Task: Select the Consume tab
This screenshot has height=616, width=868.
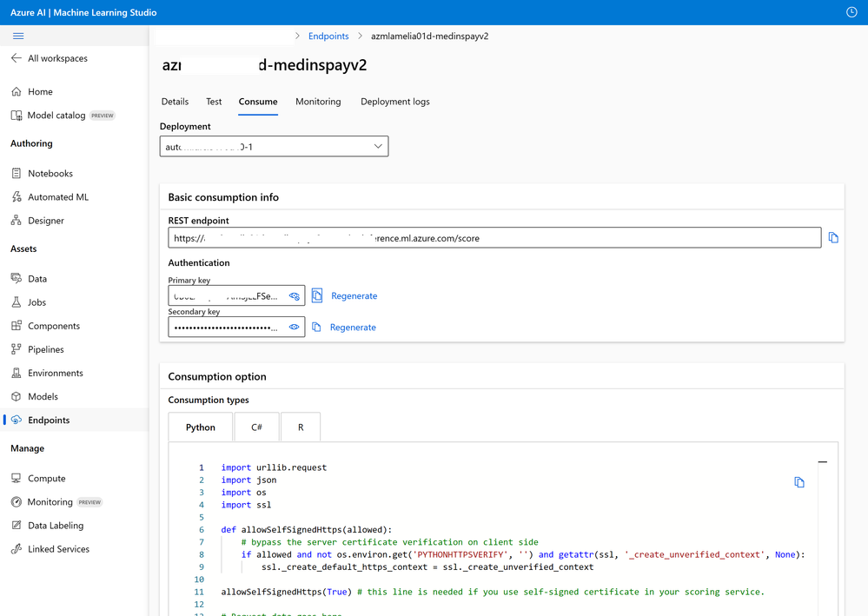Action: (x=258, y=102)
